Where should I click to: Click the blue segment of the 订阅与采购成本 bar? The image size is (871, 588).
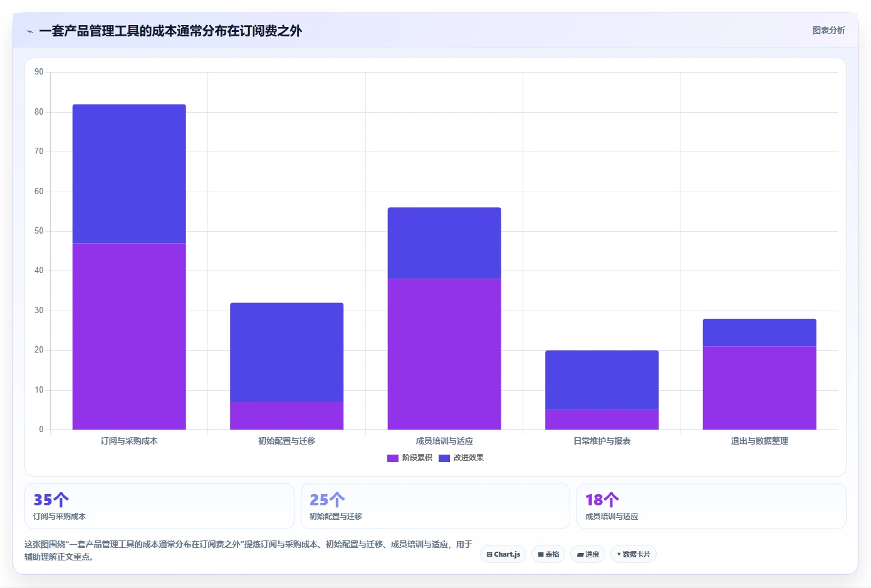[129, 173]
